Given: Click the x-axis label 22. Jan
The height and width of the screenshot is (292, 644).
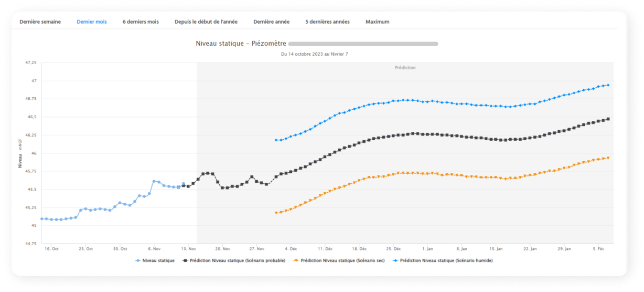Looking at the screenshot, I should [530, 249].
